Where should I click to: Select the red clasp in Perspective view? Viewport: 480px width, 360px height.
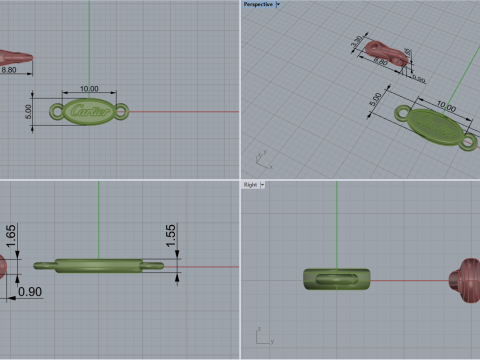click(386, 53)
